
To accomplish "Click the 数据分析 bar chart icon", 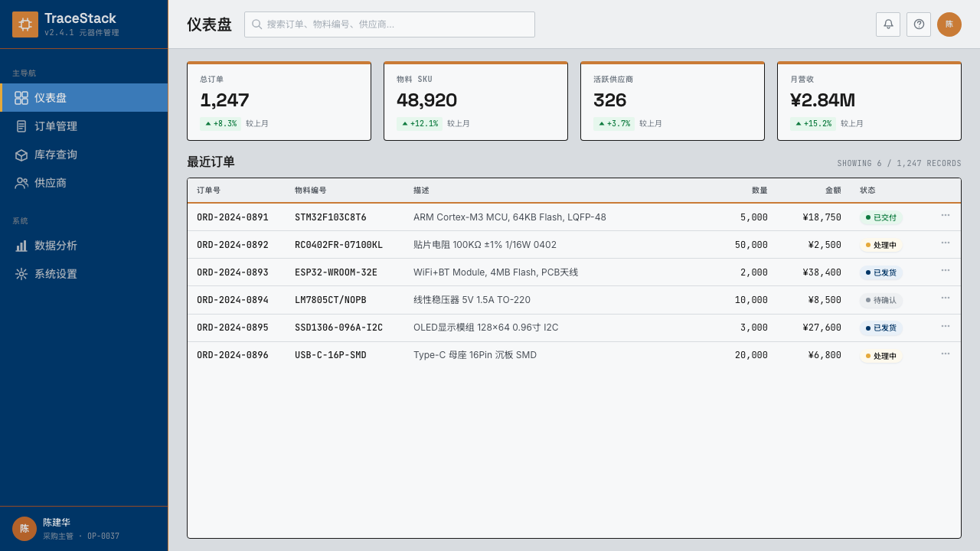I will (21, 246).
